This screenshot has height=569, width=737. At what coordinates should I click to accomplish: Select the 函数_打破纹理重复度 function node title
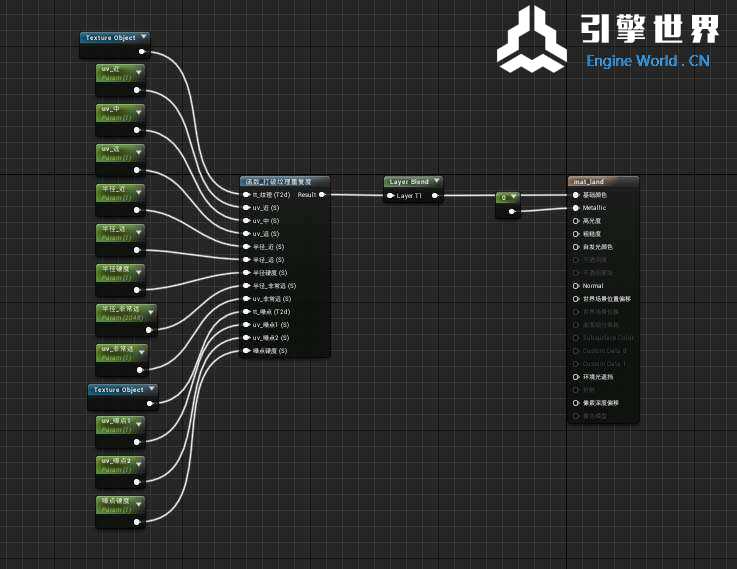(x=278, y=182)
